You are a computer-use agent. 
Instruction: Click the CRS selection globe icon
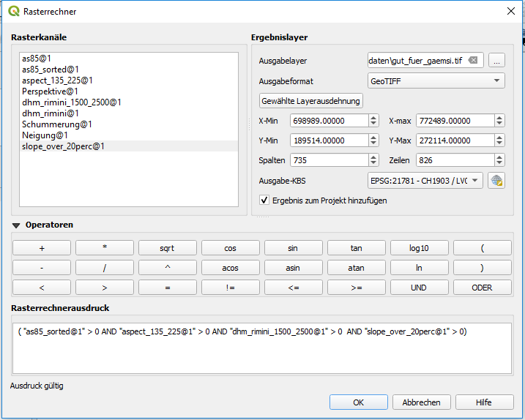[496, 181]
